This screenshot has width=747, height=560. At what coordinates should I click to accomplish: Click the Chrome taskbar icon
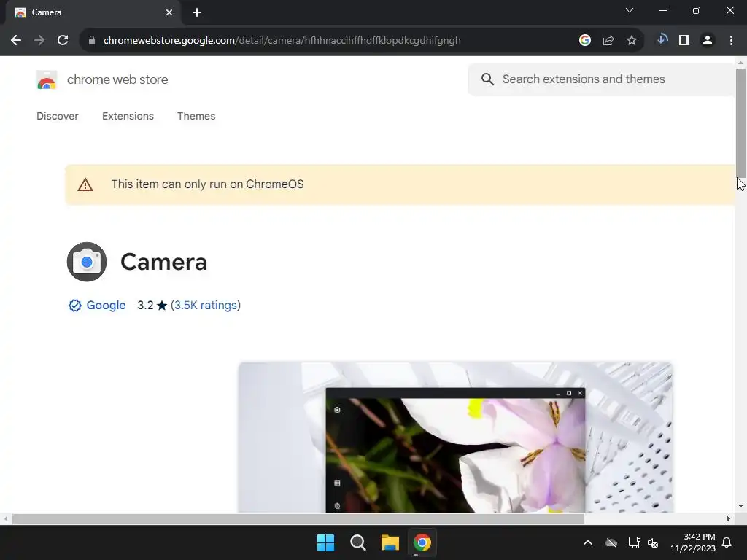tap(422, 542)
